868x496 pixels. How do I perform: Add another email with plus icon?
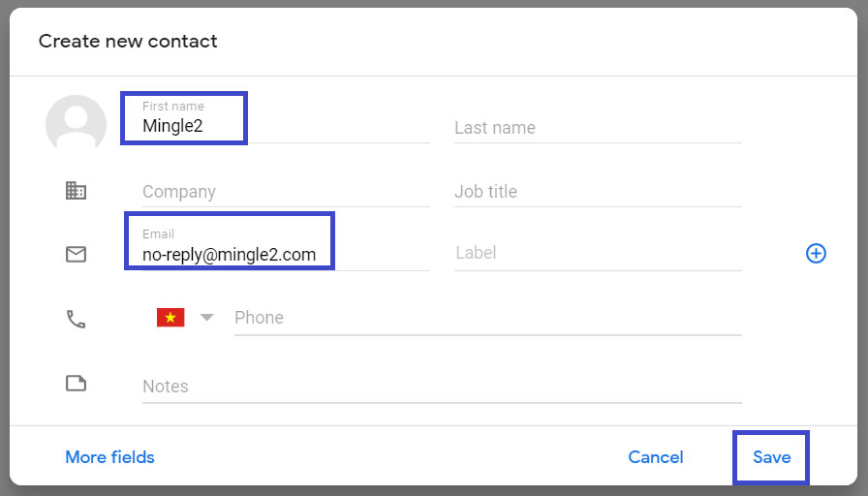(x=816, y=254)
